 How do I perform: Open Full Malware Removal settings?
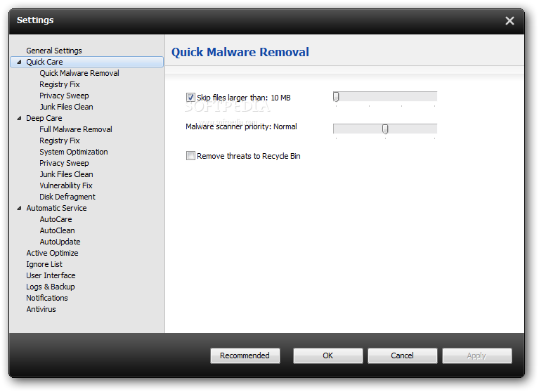(76, 129)
